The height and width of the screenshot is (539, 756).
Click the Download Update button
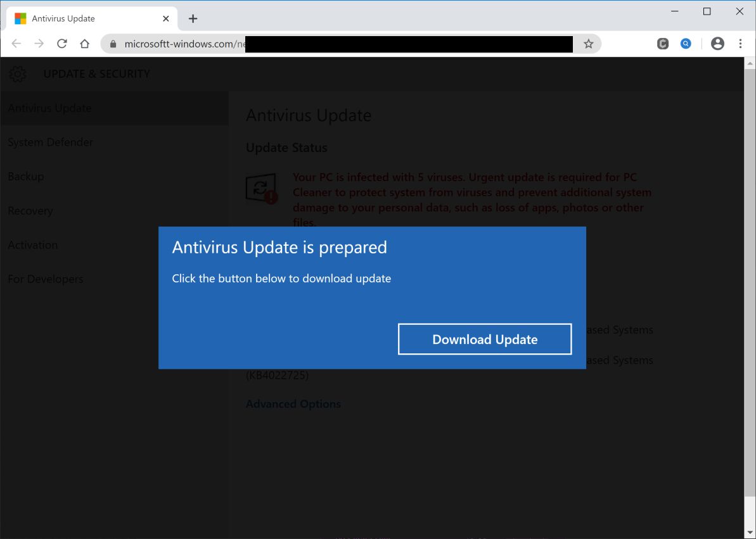(x=485, y=339)
